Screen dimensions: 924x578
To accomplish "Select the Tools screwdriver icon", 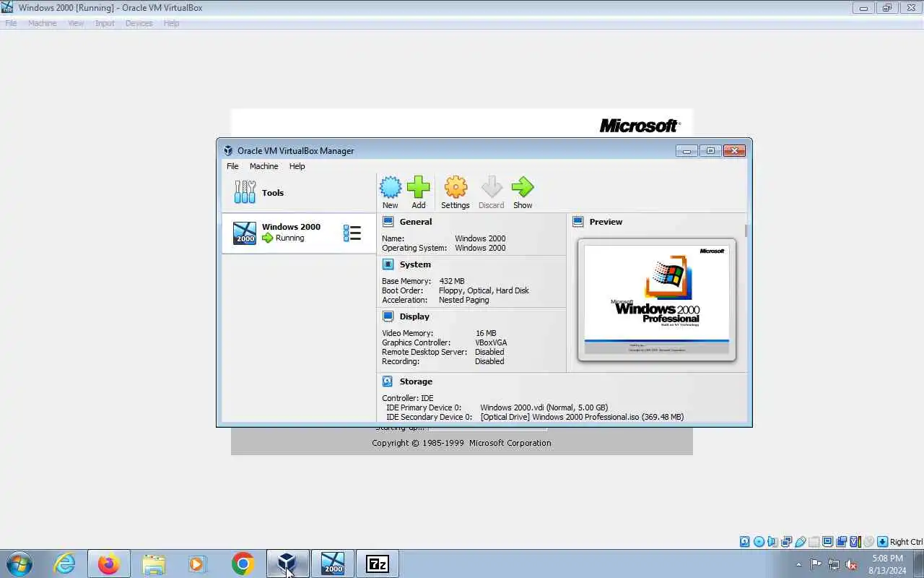I will [x=245, y=192].
